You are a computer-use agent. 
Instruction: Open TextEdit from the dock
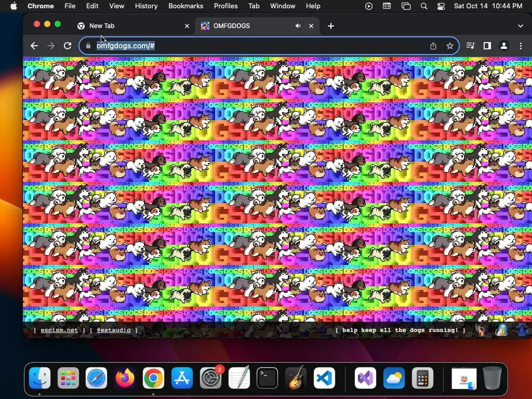click(x=239, y=378)
